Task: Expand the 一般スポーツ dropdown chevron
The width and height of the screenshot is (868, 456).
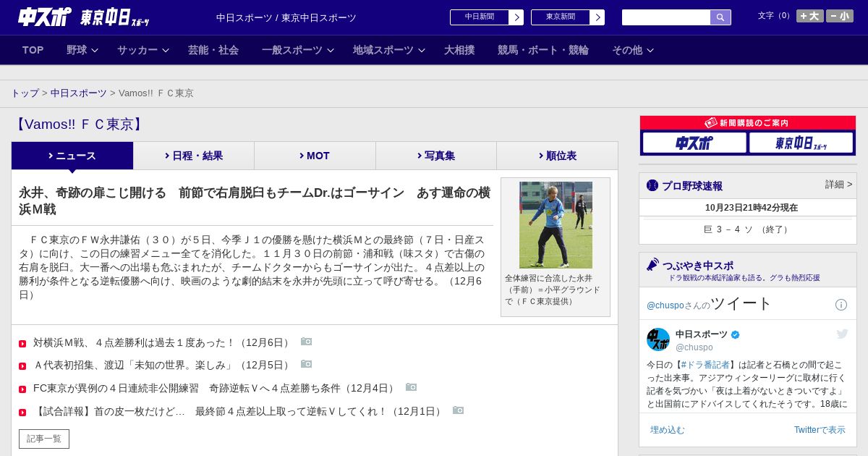Action: point(331,51)
